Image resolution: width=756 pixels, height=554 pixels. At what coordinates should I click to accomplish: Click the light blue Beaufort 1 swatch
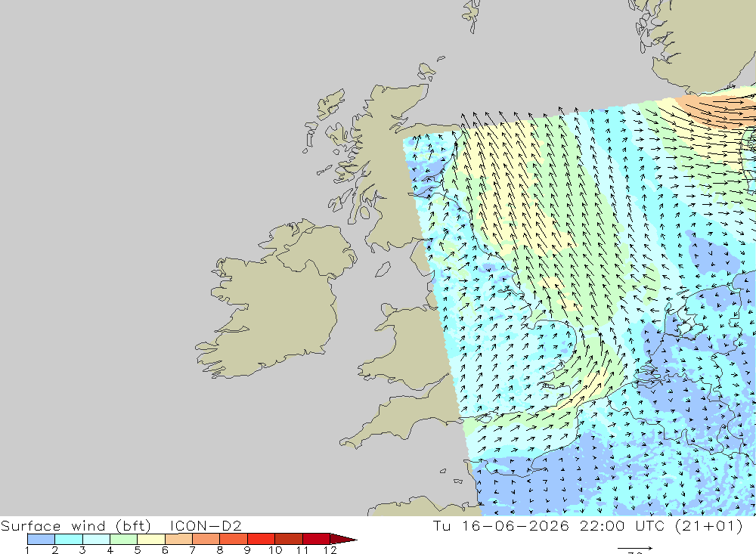click(41, 539)
